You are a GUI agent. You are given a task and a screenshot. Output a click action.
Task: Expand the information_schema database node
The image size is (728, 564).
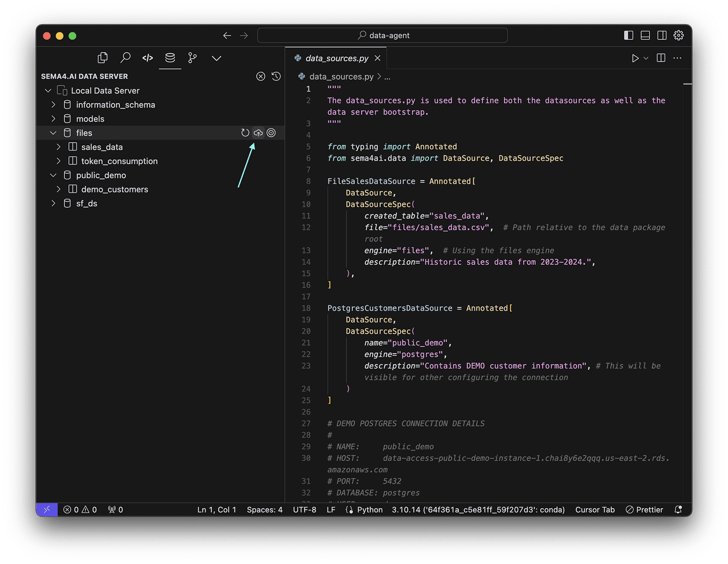54,105
